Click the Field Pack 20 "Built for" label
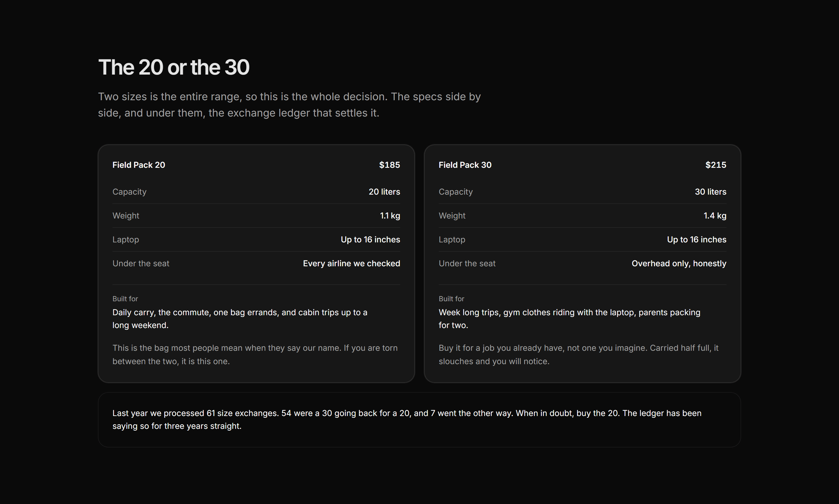The height and width of the screenshot is (504, 839). [125, 299]
